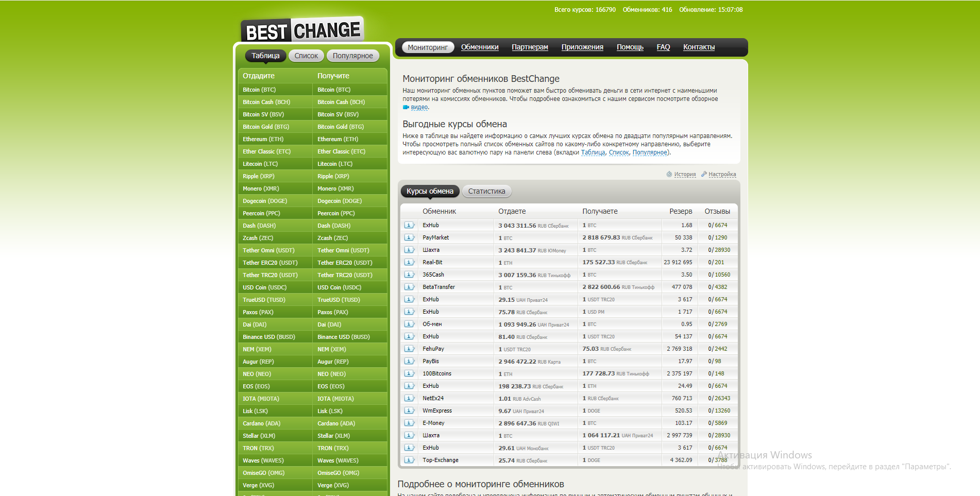
Task: Click 0/28930 reviews in Шахта 3 243 841.37 row
Action: tap(719, 250)
